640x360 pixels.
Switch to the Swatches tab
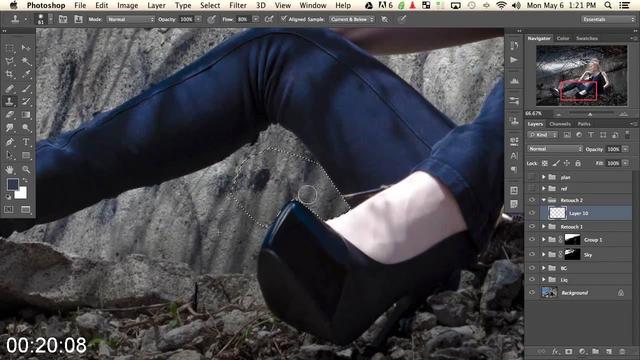point(587,38)
